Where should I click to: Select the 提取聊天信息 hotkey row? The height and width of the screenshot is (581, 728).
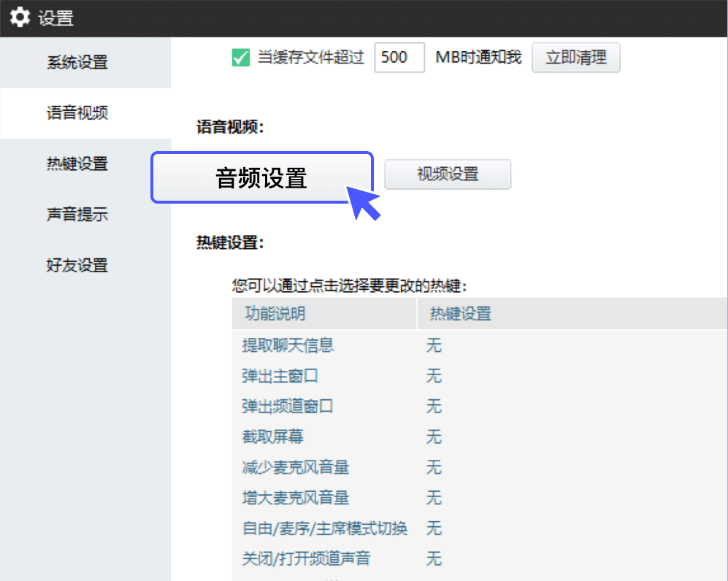(x=288, y=345)
